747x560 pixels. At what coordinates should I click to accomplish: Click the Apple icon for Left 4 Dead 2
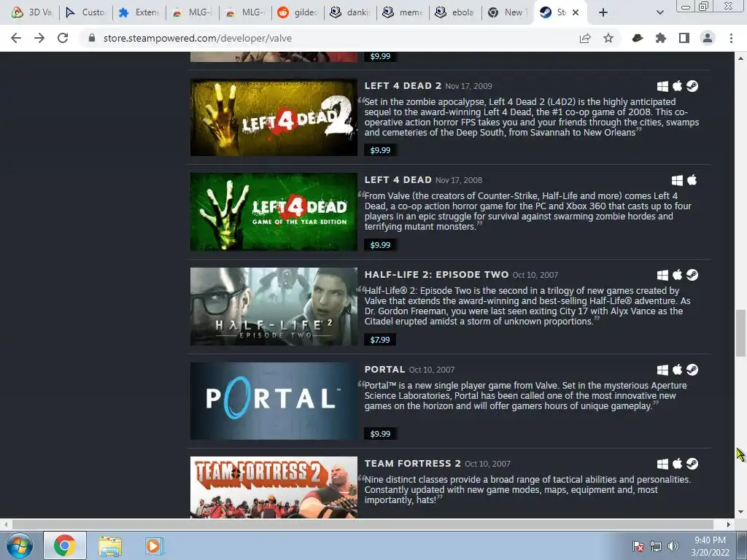click(677, 86)
